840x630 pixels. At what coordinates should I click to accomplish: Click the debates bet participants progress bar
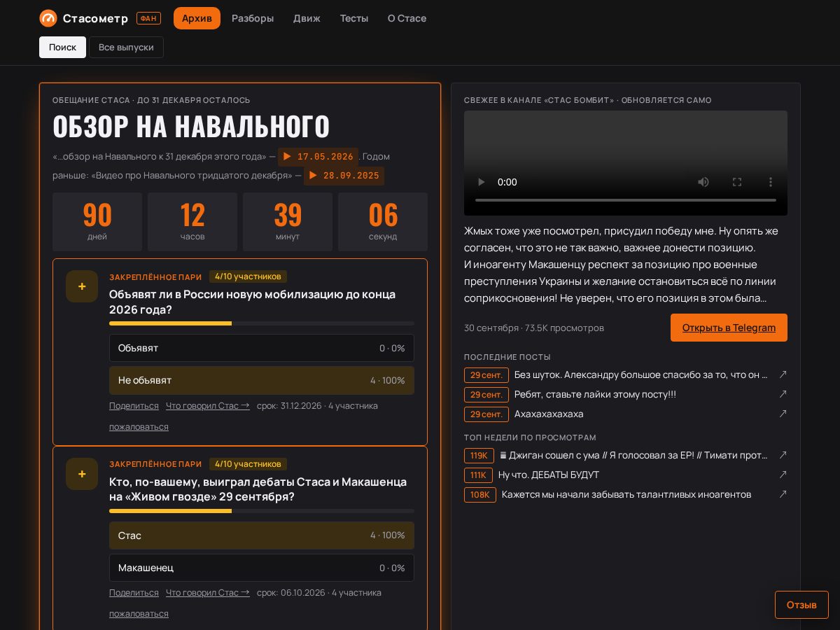pos(262,511)
